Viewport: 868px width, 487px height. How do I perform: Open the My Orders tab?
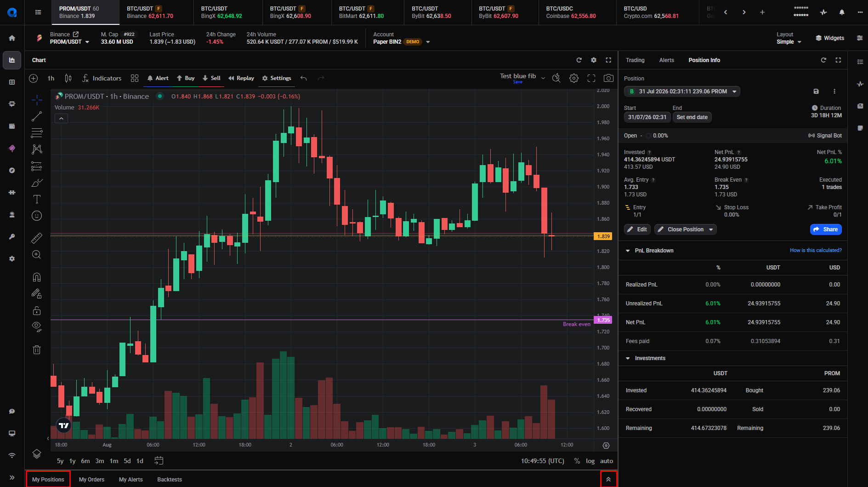(91, 479)
